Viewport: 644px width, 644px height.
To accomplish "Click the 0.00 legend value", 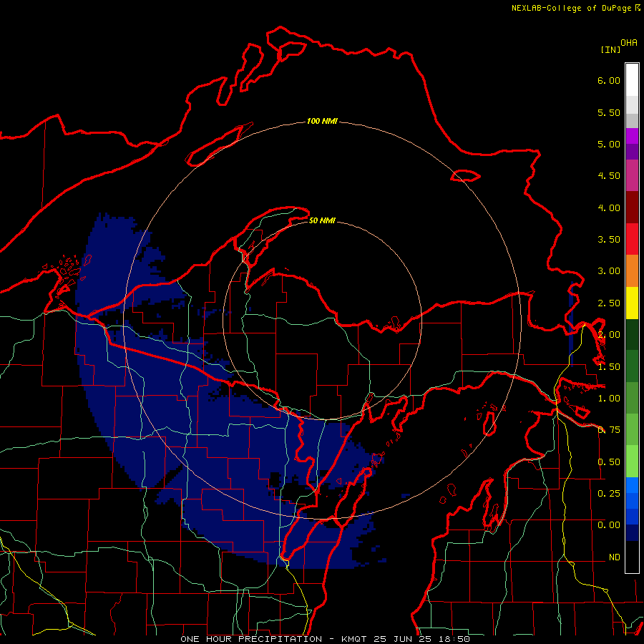I will click(x=609, y=525).
